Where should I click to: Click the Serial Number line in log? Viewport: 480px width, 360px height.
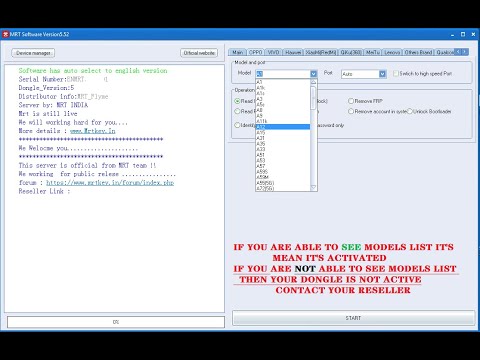click(x=63, y=79)
